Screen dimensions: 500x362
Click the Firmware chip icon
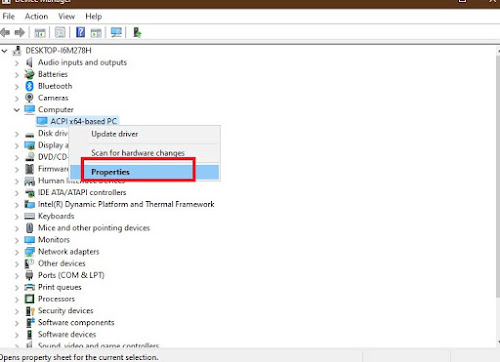click(x=29, y=169)
